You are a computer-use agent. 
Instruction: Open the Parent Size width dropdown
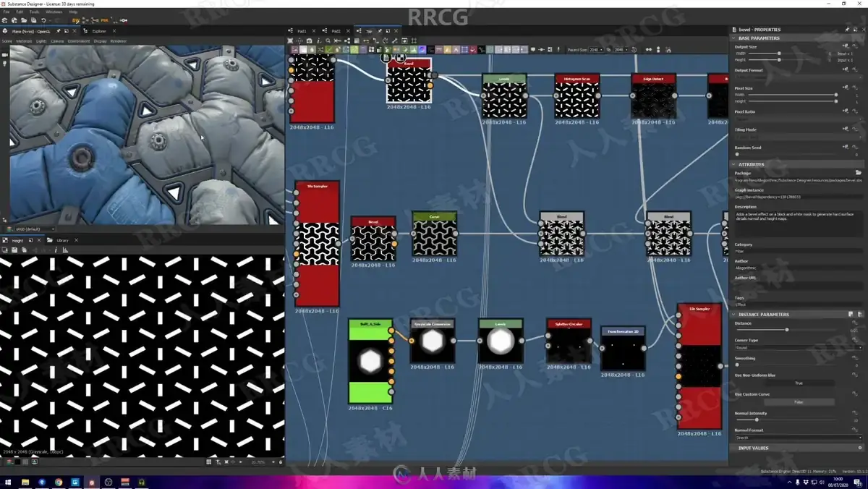coord(595,50)
